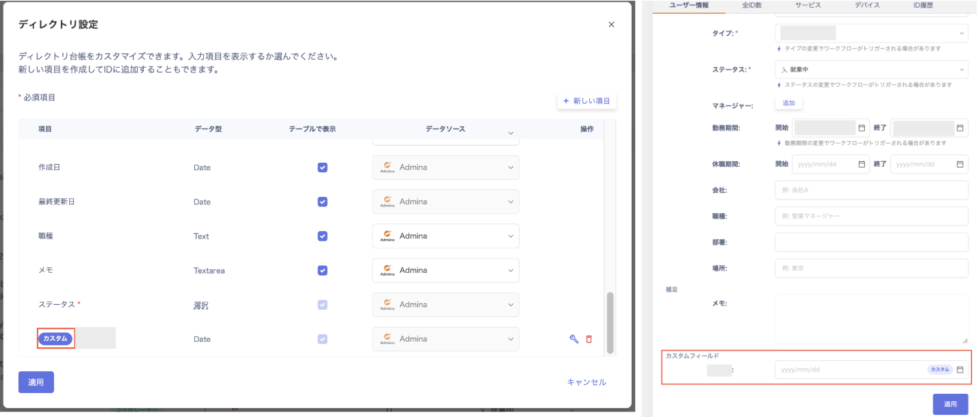Click the 部署 input field

[x=871, y=242]
